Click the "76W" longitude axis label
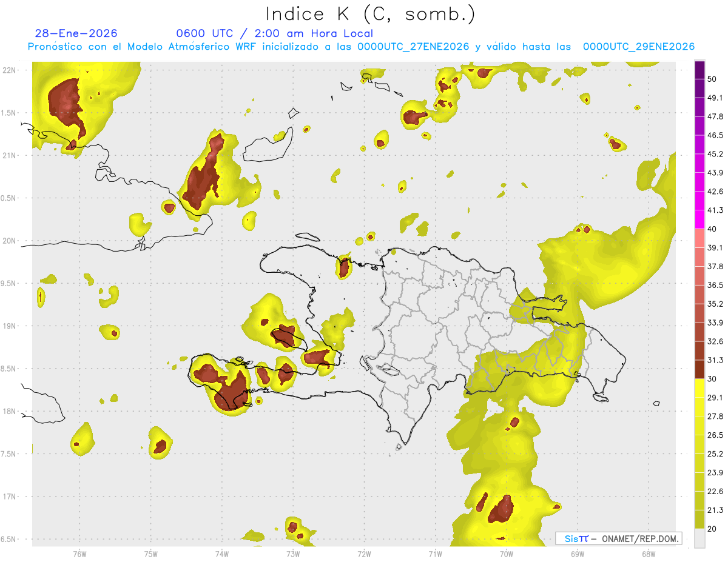 pos(79,554)
